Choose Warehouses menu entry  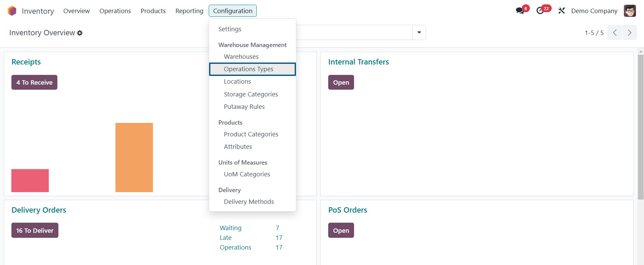pos(252,56)
